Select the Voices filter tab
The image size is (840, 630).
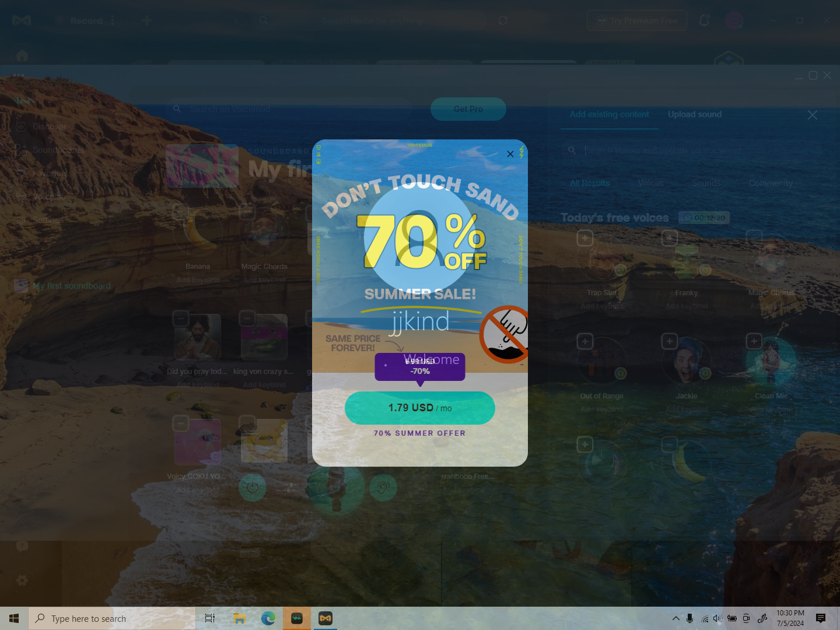(x=651, y=183)
